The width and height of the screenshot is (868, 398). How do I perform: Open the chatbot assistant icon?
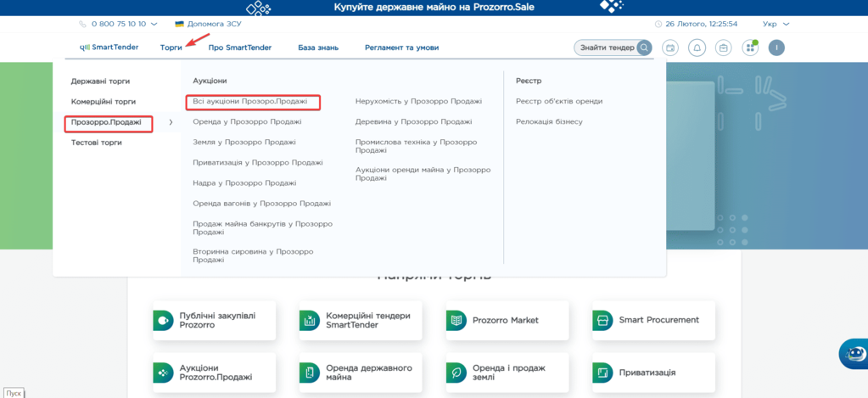coord(852,354)
